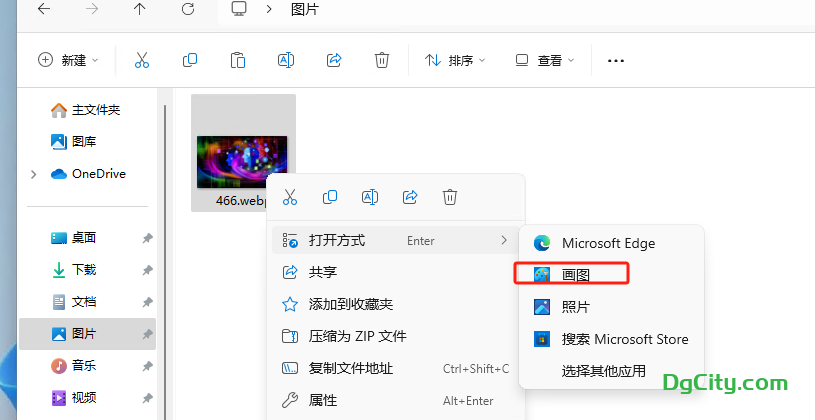Screen dimensions: 815x420
Task: Click the Copy icon in the toolbar
Action: tap(189, 60)
